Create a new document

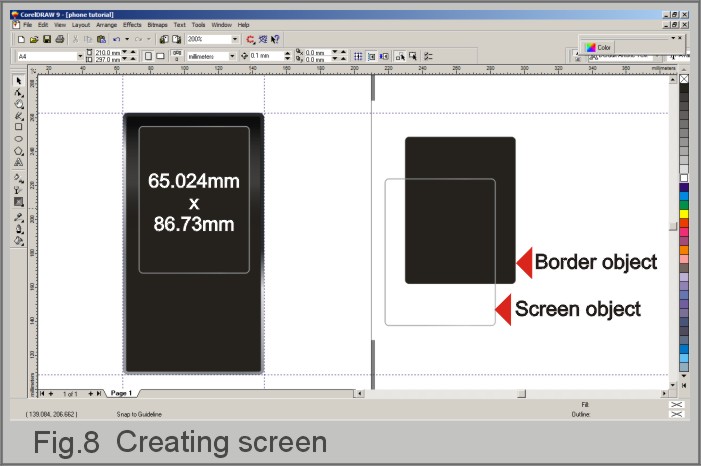[21, 39]
